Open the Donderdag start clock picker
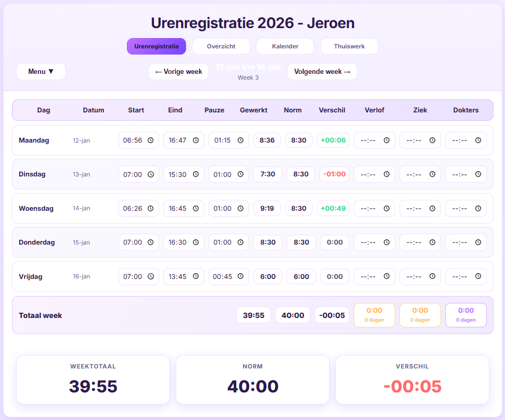This screenshot has width=505, height=420. coord(151,242)
